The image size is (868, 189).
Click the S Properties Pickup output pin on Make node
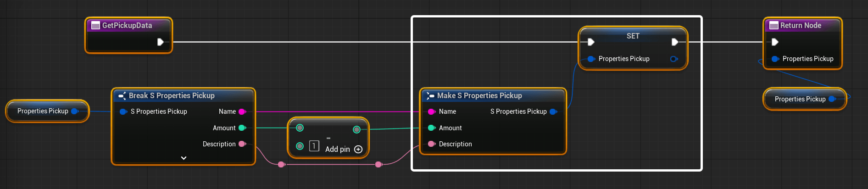tap(553, 111)
